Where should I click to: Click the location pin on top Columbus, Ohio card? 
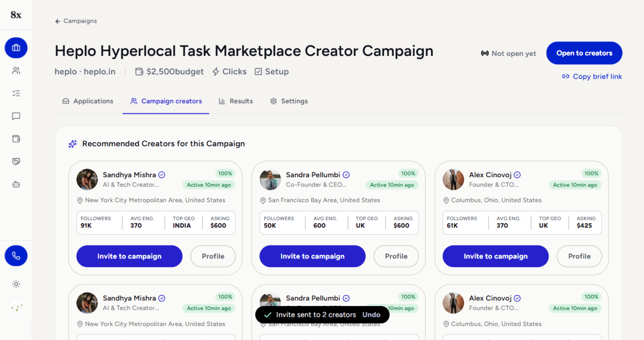point(446,200)
